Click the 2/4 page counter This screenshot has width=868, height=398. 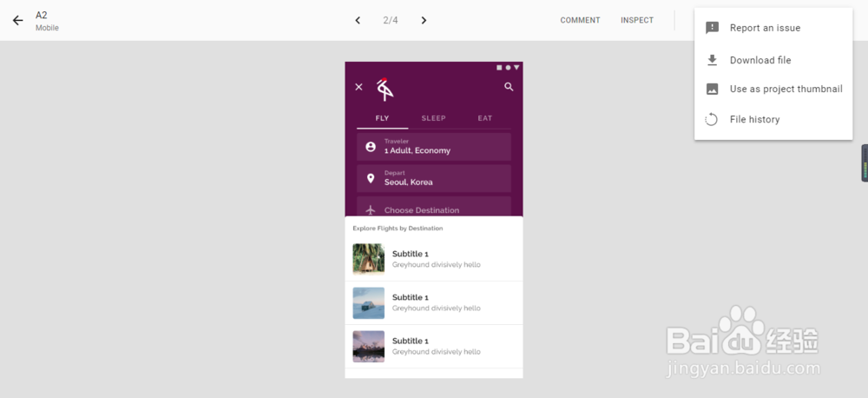(391, 21)
